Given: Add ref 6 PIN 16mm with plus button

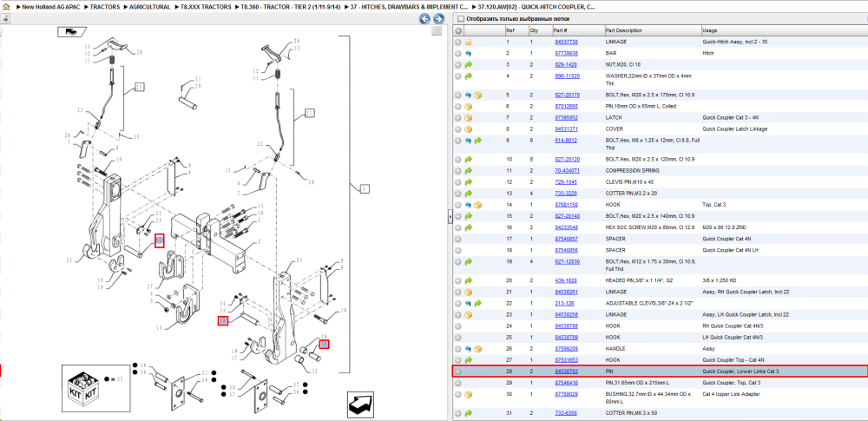Looking at the screenshot, I should click(457, 107).
